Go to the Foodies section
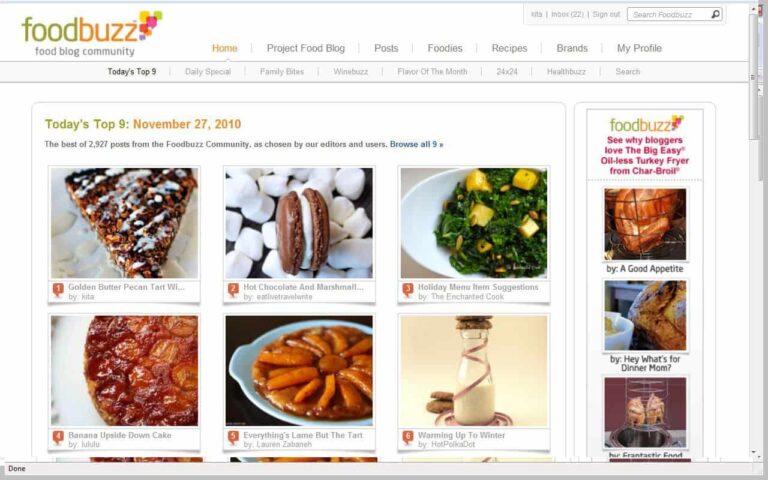This screenshot has width=768, height=480. point(445,48)
